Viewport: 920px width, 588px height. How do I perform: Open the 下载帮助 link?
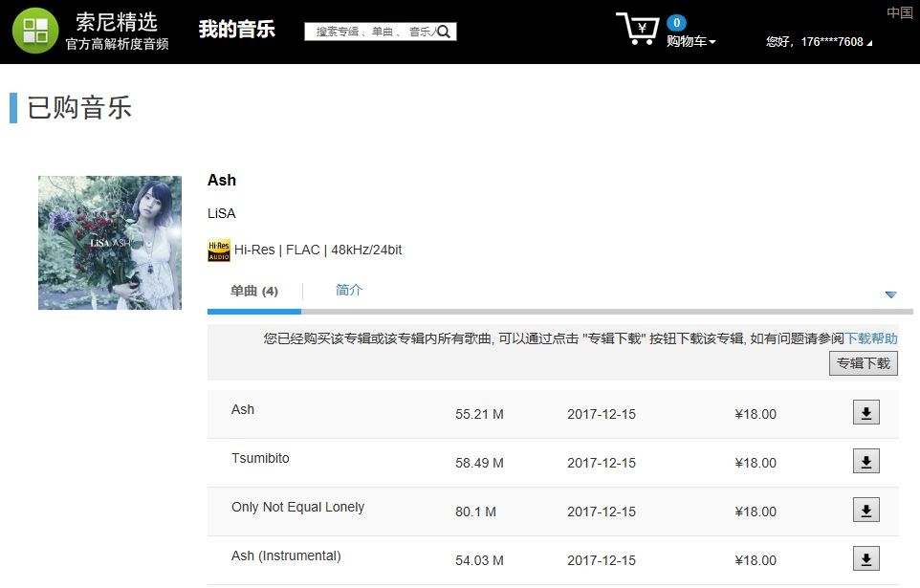click(870, 338)
